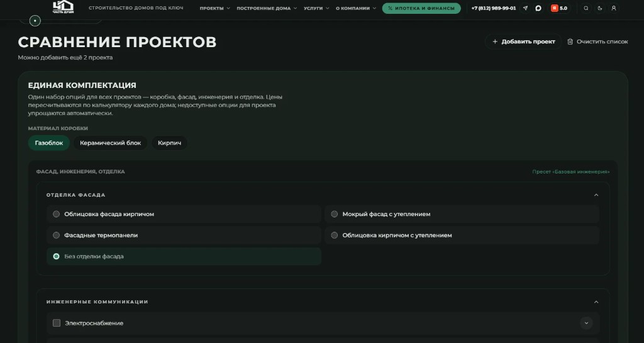
Task: Click the «Добавить проект» button
Action: tap(523, 41)
